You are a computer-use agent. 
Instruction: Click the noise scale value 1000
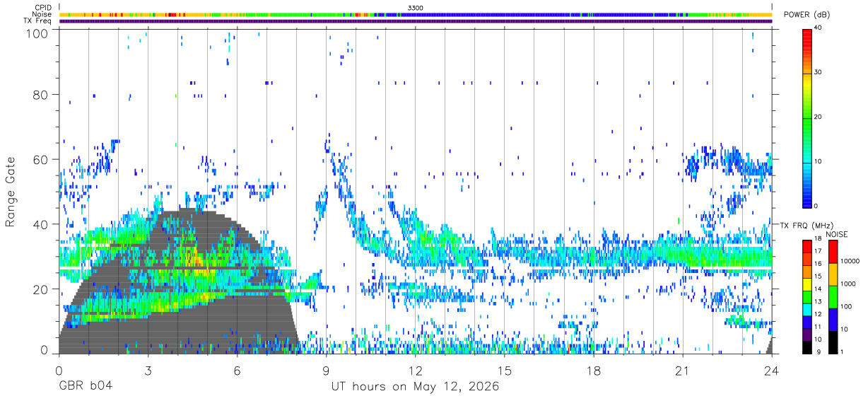pyautogui.click(x=847, y=284)
